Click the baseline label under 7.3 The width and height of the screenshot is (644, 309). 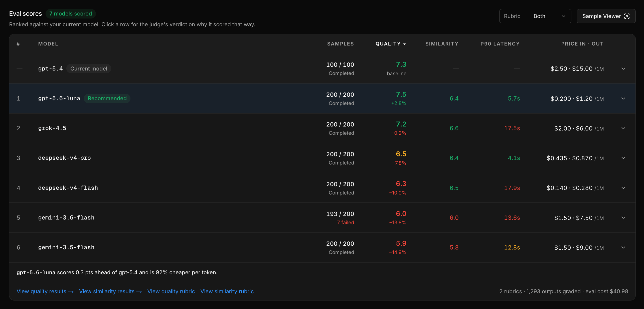(x=397, y=73)
